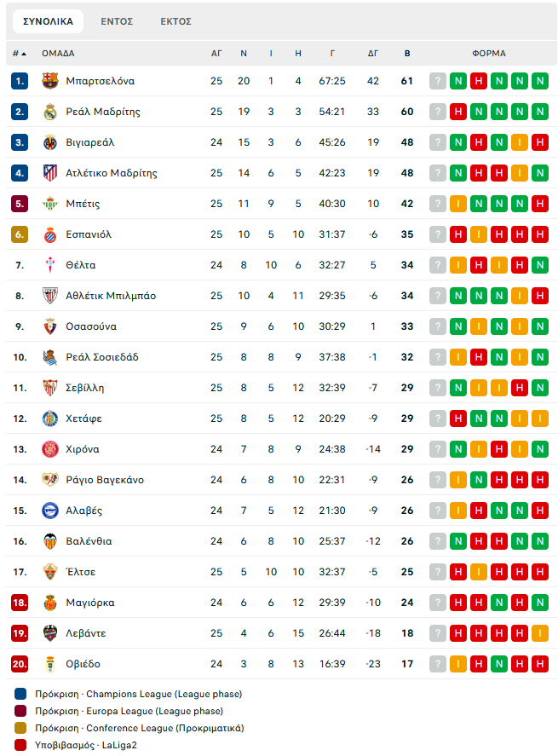The image size is (558, 756).
Task: Open the Μπέτις team link
Action: tap(83, 204)
